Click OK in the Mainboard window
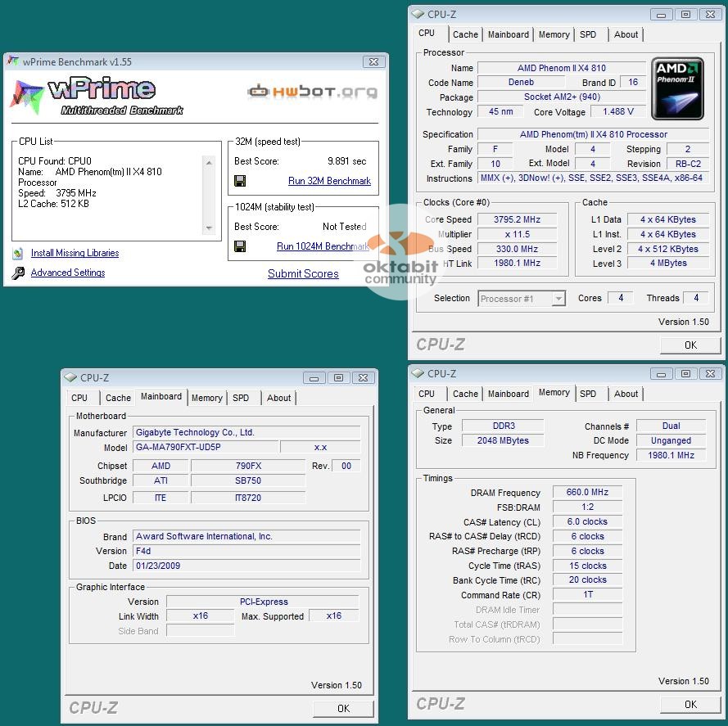728x726 pixels. [x=343, y=708]
